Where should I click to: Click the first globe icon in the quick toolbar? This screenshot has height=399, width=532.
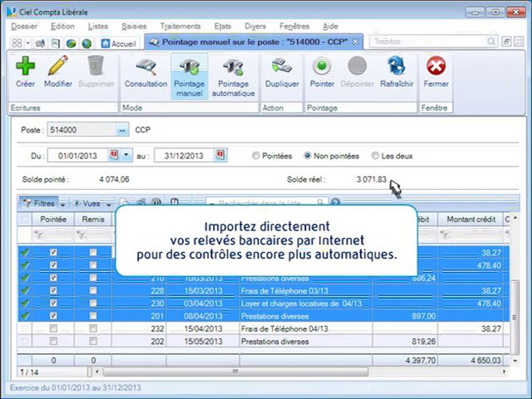71,43
